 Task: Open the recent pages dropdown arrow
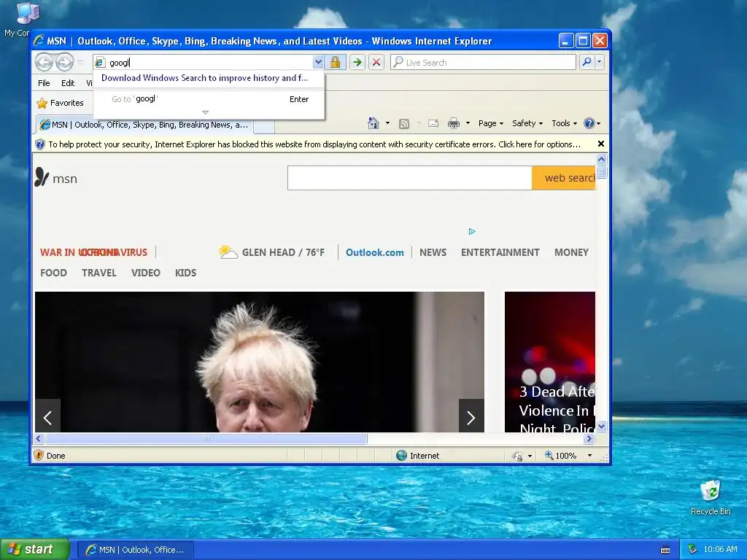tap(80, 63)
